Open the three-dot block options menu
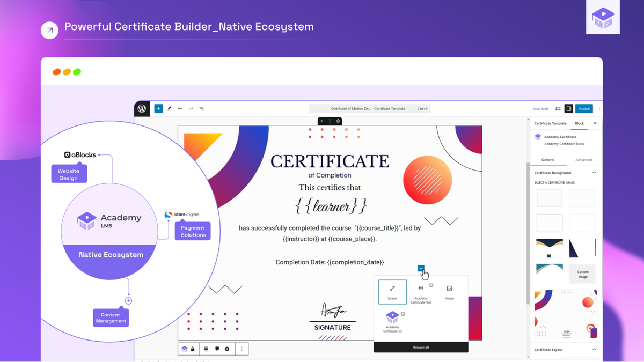 pos(241,349)
